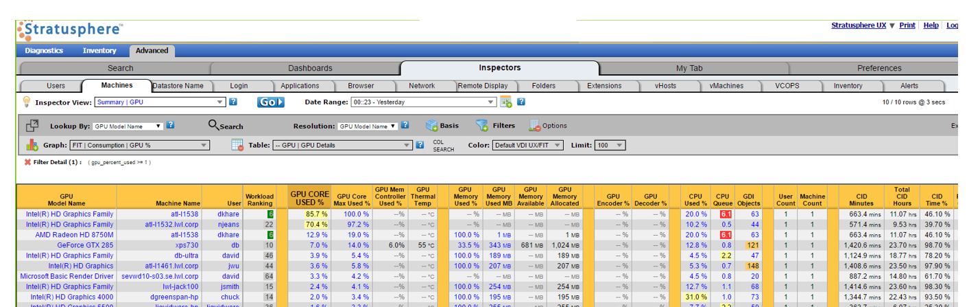
Task: Click the magnifier Search icon
Action: (x=213, y=125)
